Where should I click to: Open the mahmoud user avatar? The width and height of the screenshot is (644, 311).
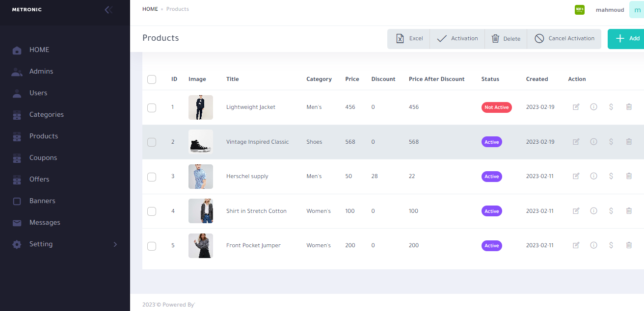pos(637,10)
